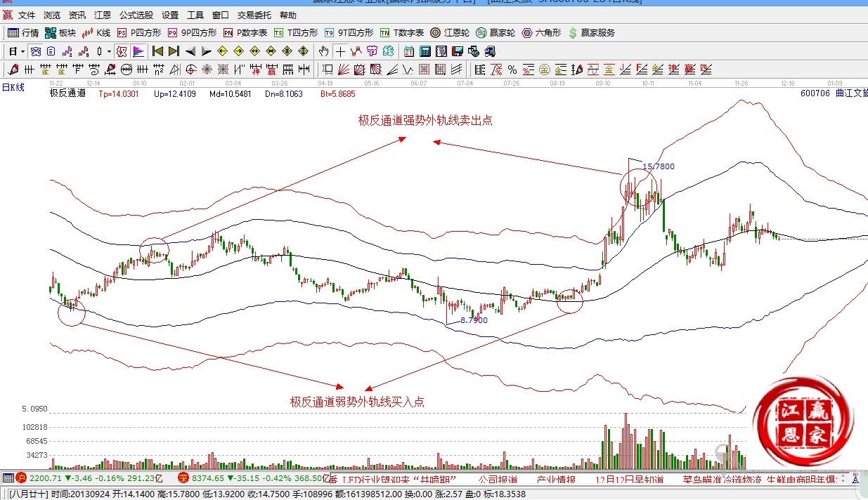Click the floppy disk save icon
Image resolution: width=868 pixels, height=500 pixels.
click(458, 51)
